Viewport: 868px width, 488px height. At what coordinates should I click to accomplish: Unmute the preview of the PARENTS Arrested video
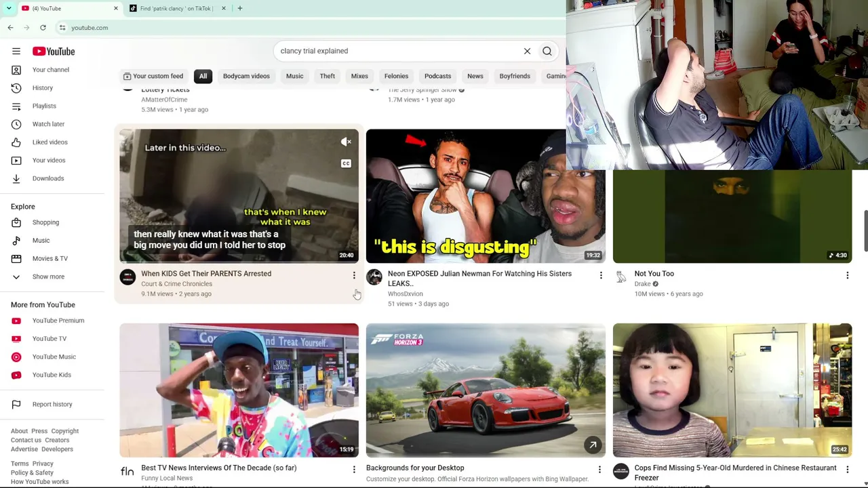(x=346, y=142)
